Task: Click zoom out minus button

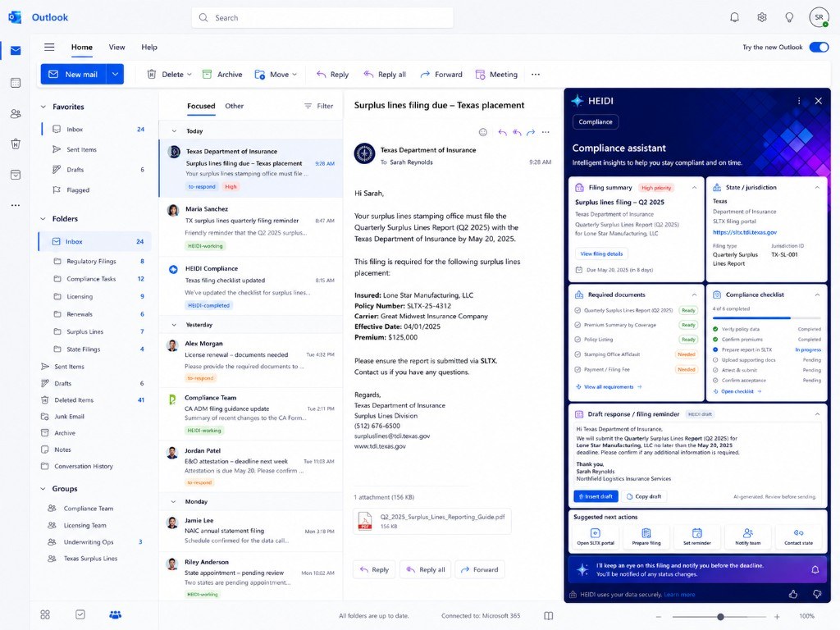Action: coord(659,617)
